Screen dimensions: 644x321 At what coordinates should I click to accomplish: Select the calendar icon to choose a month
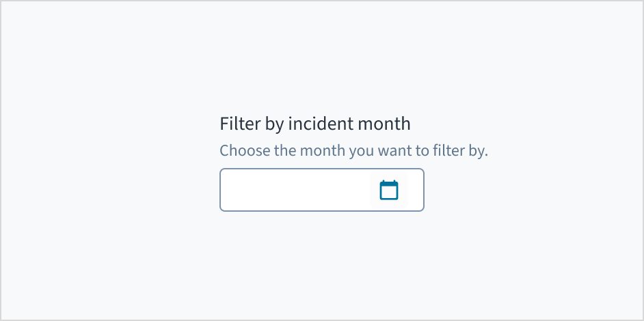389,190
